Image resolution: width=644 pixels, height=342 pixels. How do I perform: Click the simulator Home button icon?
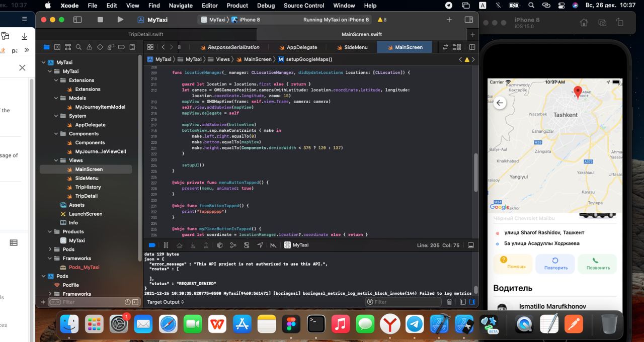[x=584, y=23]
